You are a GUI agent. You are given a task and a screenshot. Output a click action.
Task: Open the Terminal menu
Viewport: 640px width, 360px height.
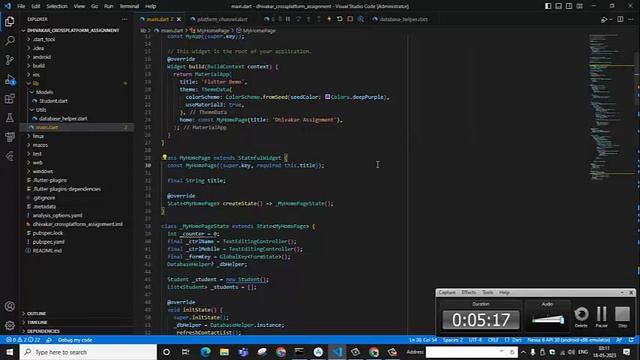click(129, 6)
